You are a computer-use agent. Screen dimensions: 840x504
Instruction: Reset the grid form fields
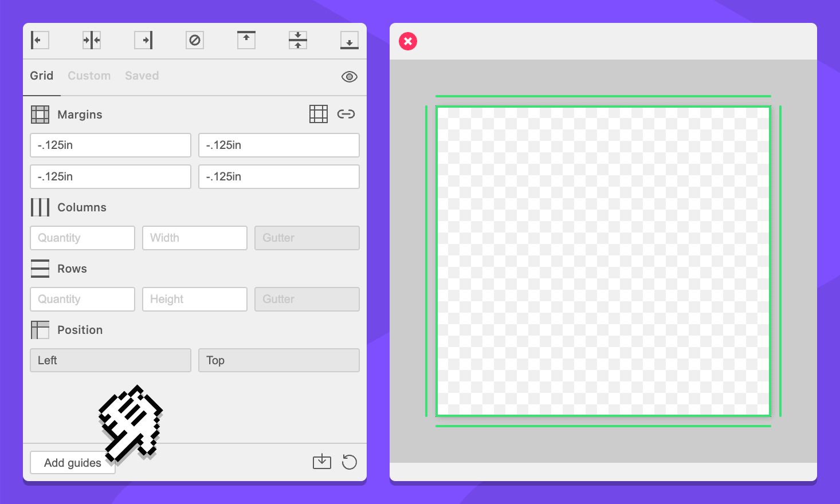point(350,462)
